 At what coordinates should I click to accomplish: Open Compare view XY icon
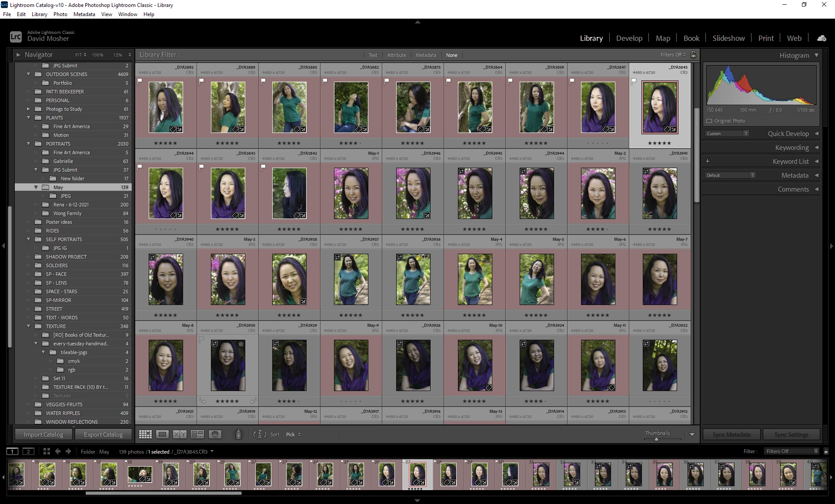[180, 434]
